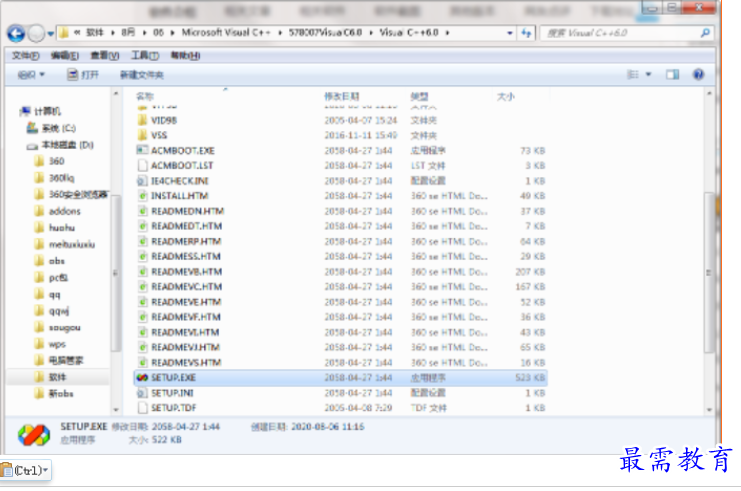Click the INSTALL.HTM file icon
Screen dimensions: 741x491
coord(142,196)
